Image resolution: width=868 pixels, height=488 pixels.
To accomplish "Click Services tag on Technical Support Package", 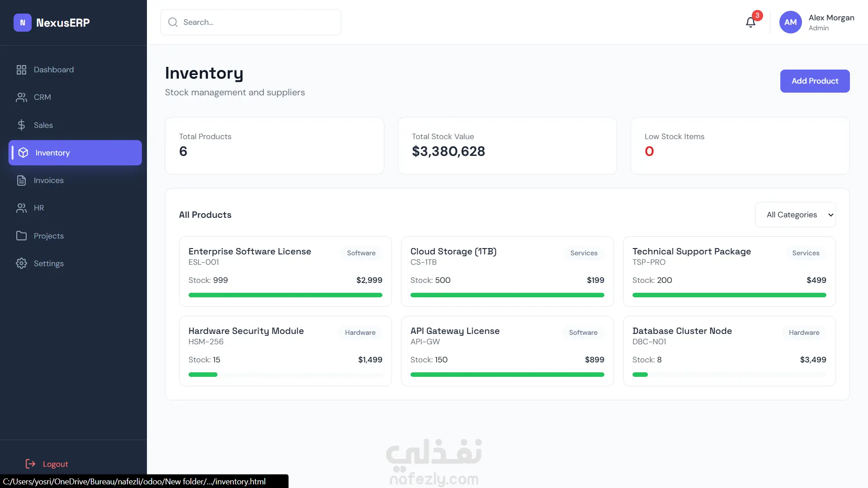I will tap(806, 253).
